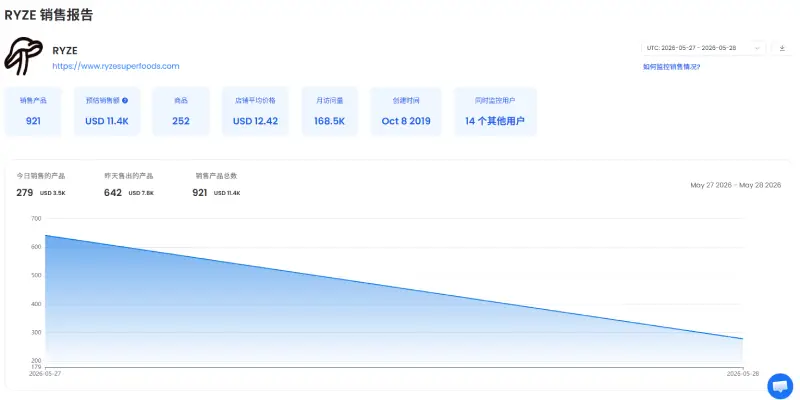
Task: Click the creation date Oct 8 2019 card
Action: (x=406, y=112)
